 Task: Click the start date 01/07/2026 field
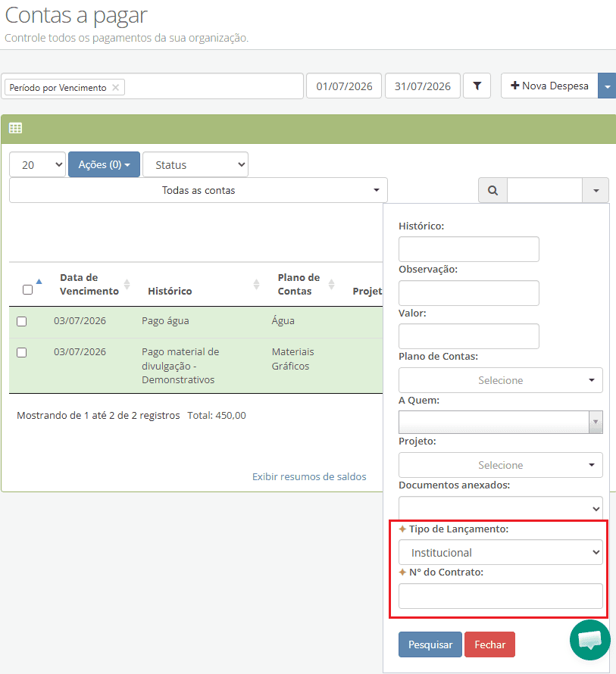pyautogui.click(x=344, y=86)
